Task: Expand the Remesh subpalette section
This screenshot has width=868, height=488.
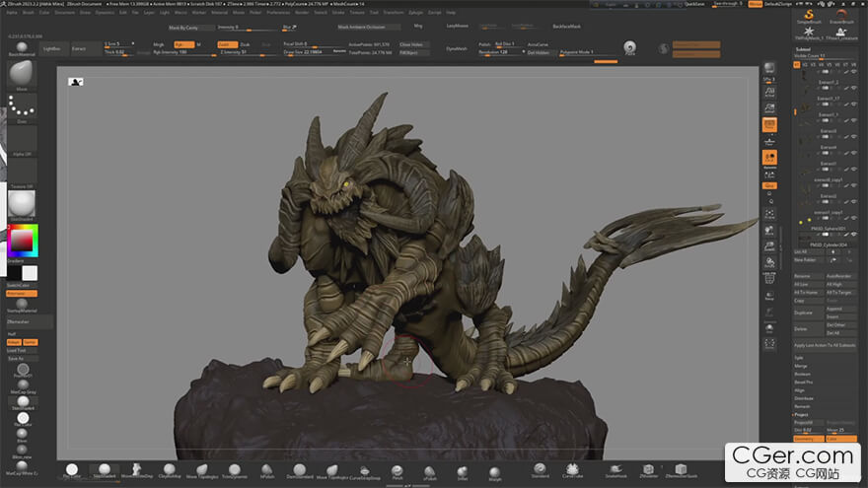Action: coord(802,406)
